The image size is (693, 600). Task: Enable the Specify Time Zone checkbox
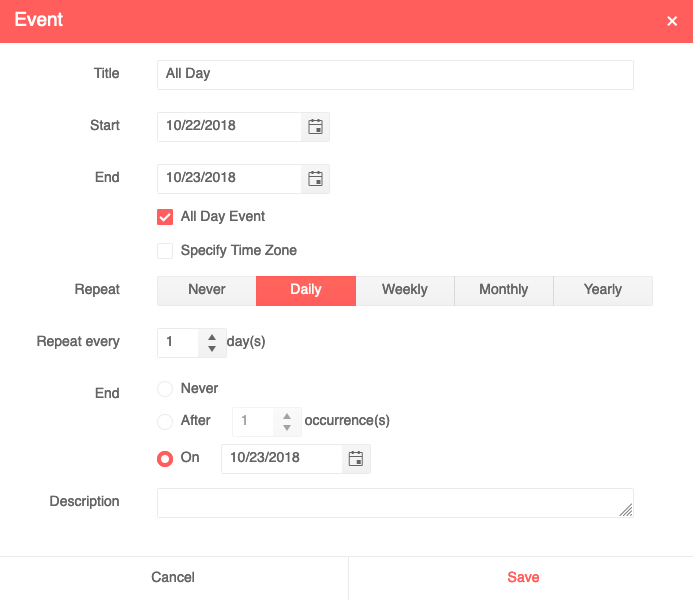(165, 251)
